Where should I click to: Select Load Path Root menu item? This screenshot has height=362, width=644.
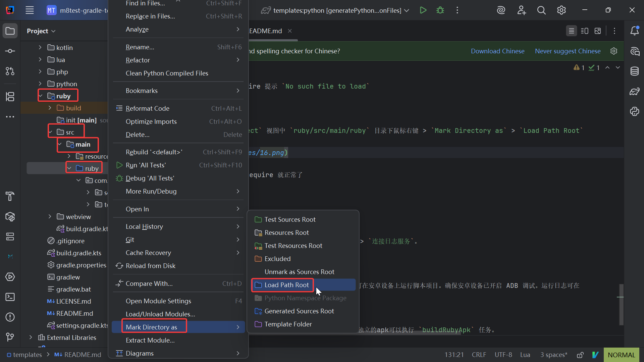coord(286,285)
